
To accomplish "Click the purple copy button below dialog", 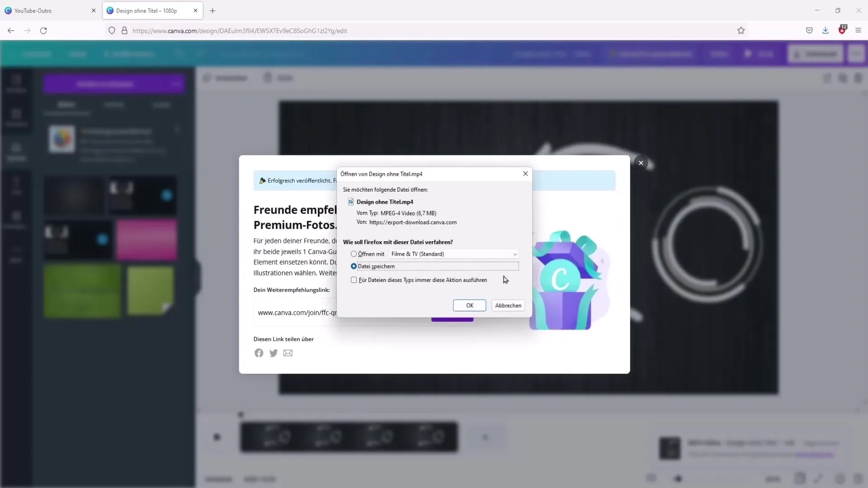I will pyautogui.click(x=452, y=319).
